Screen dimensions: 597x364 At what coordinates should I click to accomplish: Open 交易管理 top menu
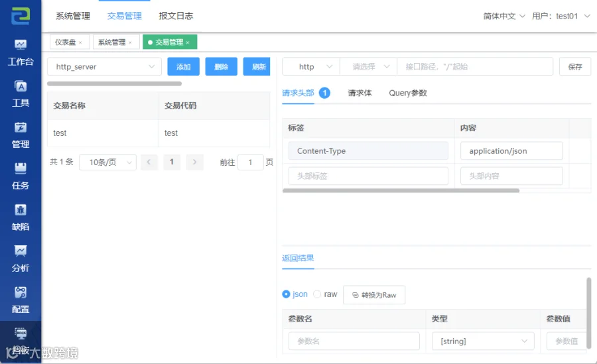click(125, 16)
